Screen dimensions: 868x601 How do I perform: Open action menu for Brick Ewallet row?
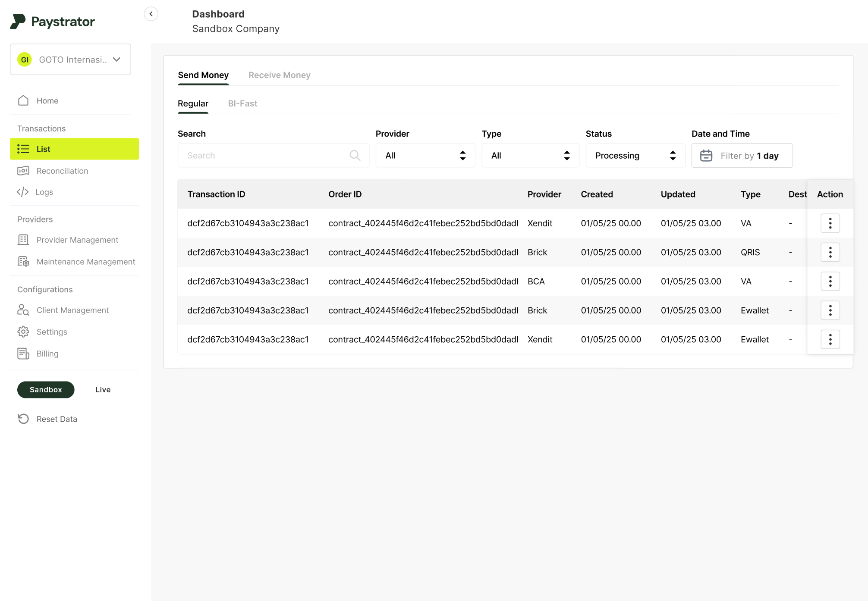point(830,310)
